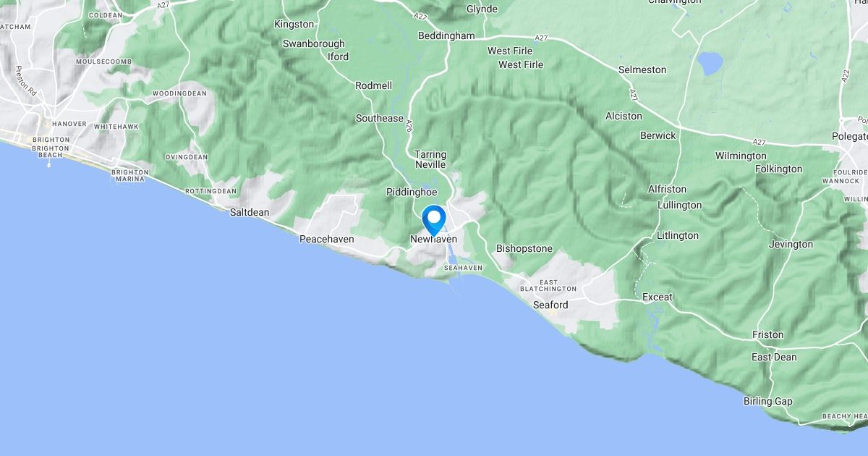Select the Beddingham label

[446, 36]
